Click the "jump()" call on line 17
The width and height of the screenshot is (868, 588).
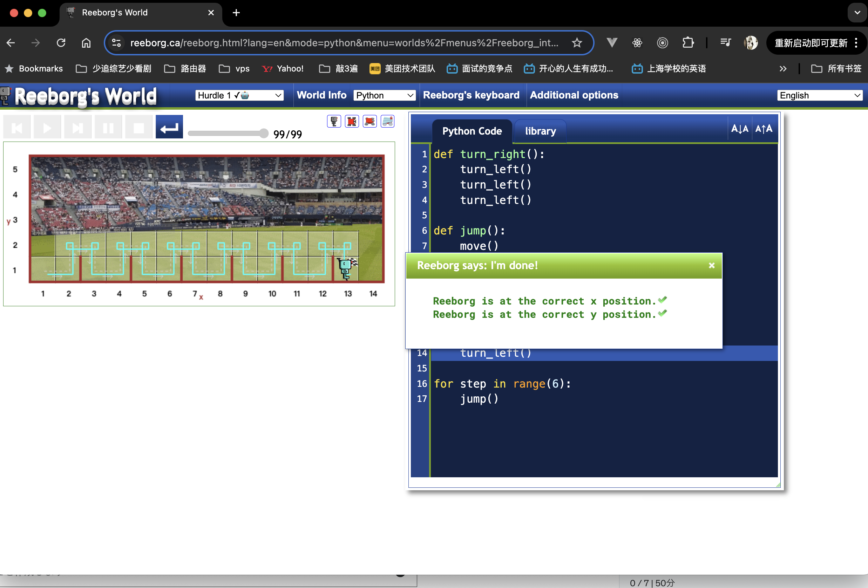pyautogui.click(x=479, y=399)
